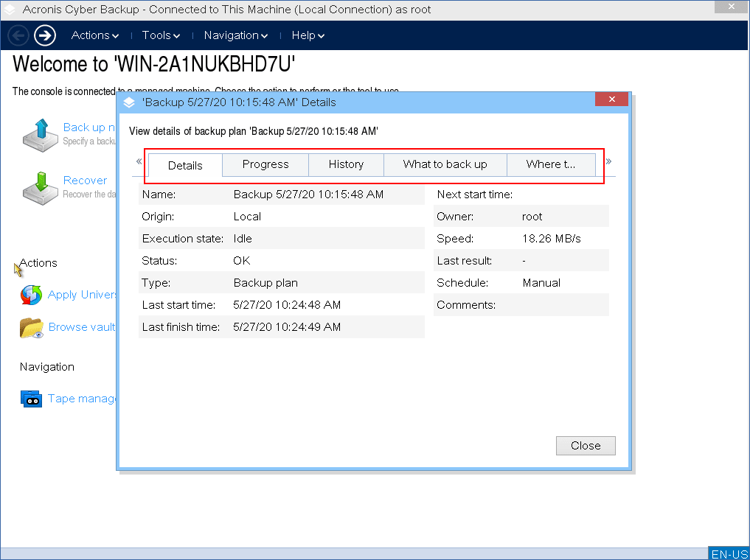Viewport: 750px width, 560px height.
Task: Open the Apply Universal Restore link
Action: coord(82,294)
